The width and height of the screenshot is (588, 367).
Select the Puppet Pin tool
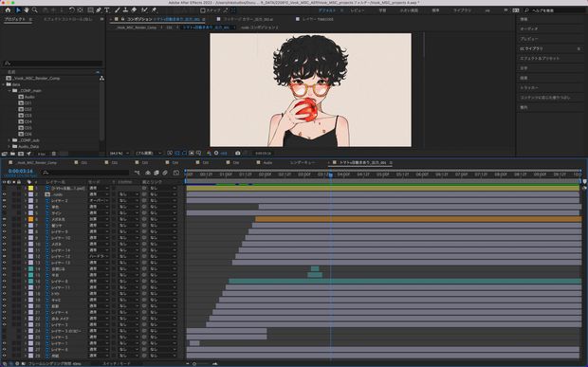(155, 10)
